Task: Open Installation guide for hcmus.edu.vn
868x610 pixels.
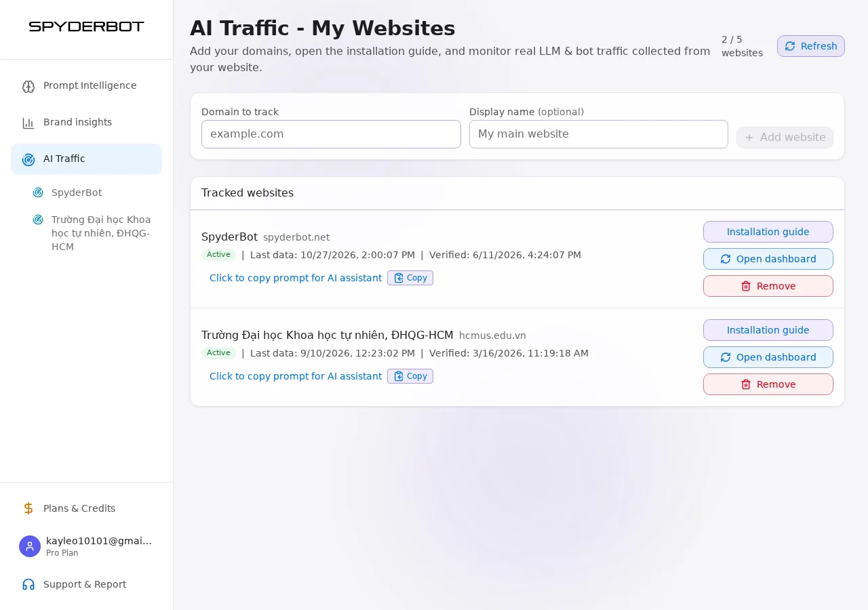Action: tap(768, 330)
